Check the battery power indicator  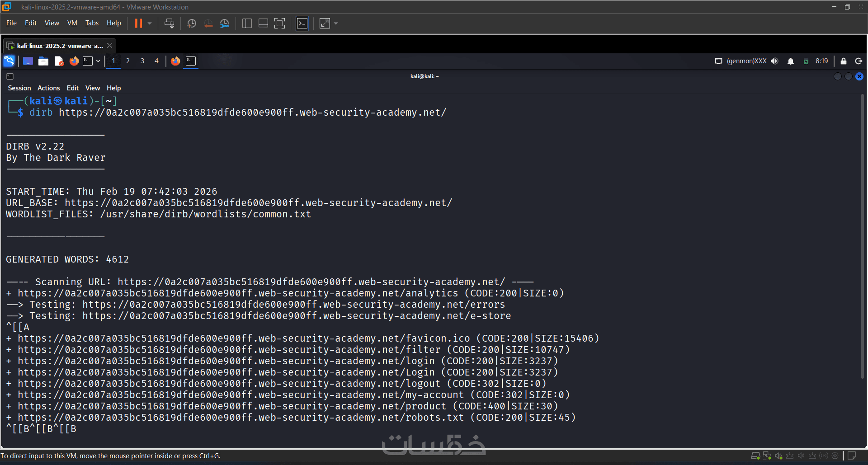pyautogui.click(x=806, y=61)
